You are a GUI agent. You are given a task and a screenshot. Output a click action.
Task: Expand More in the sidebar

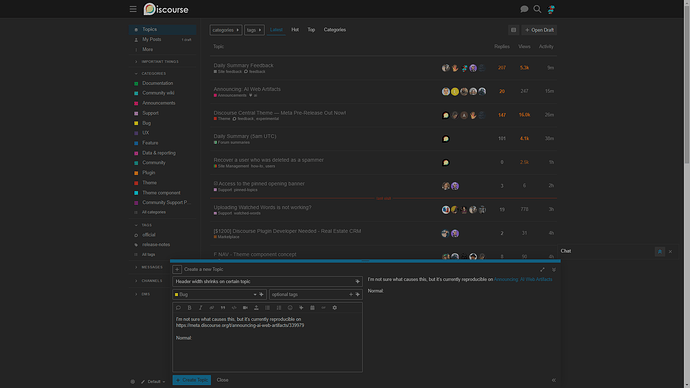[163, 50]
